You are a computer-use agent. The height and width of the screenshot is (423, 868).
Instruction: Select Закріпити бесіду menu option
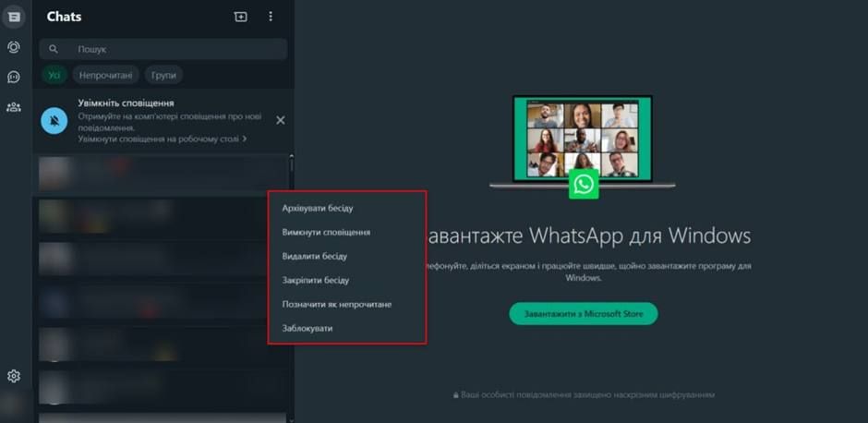(315, 280)
